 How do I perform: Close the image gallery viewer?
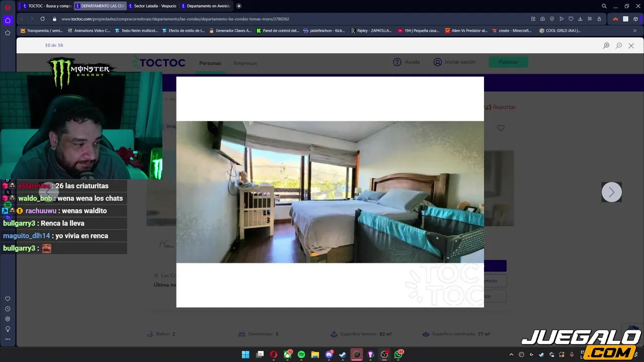631,45
